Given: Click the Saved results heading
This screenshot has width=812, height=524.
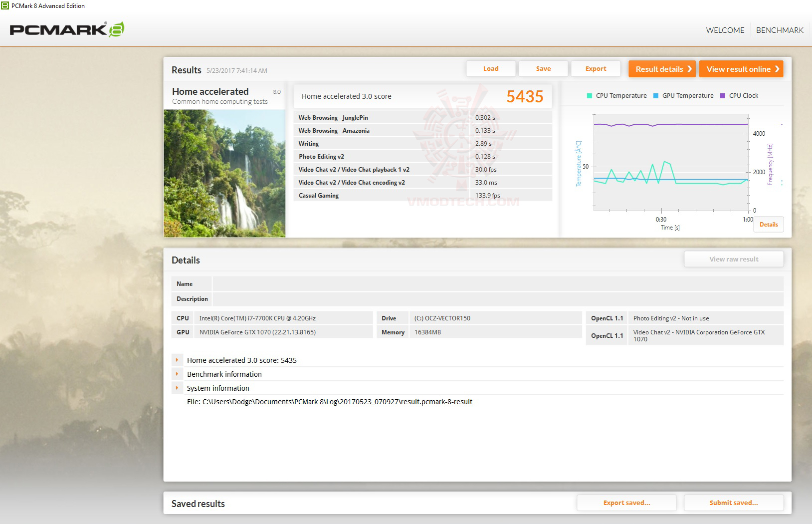Looking at the screenshot, I should point(198,504).
